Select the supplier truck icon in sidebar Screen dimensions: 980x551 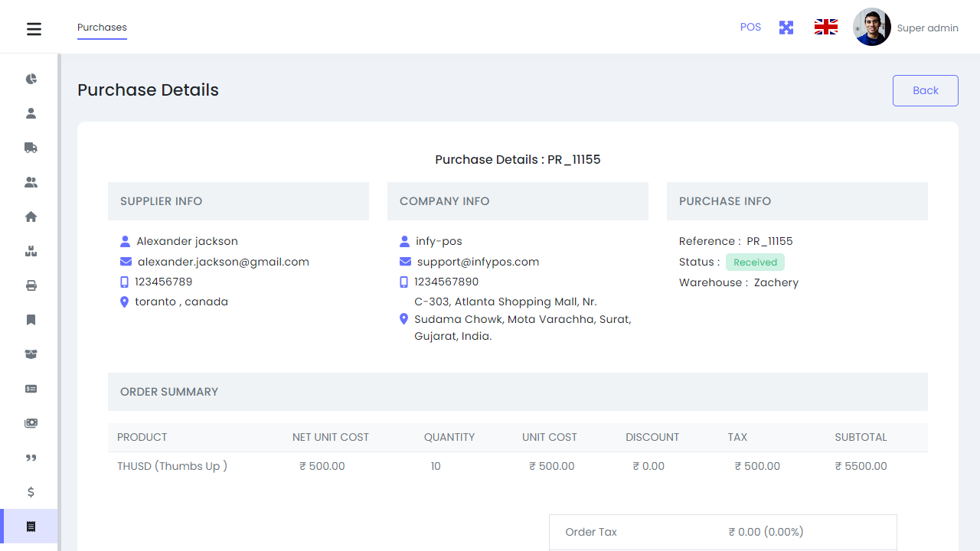[31, 148]
